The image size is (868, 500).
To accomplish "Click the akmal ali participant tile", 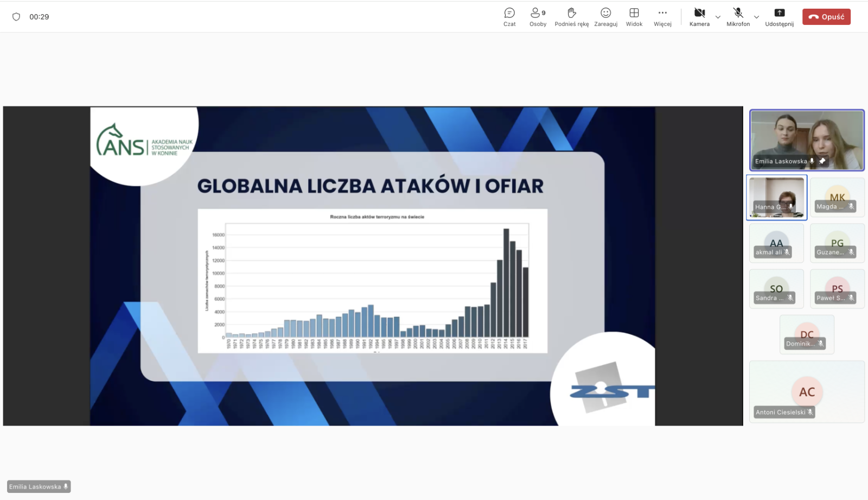I will pyautogui.click(x=776, y=243).
